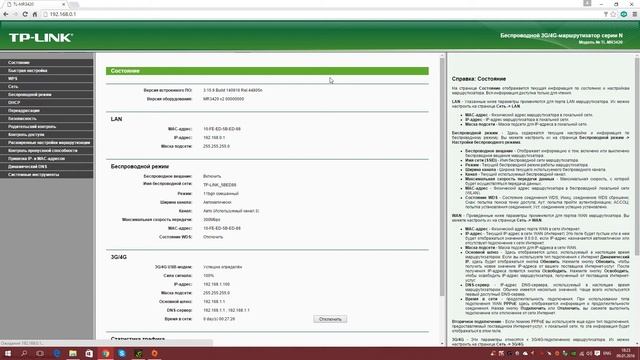
Task: Click the Справка: Состояние help heading
Action: pos(479,79)
